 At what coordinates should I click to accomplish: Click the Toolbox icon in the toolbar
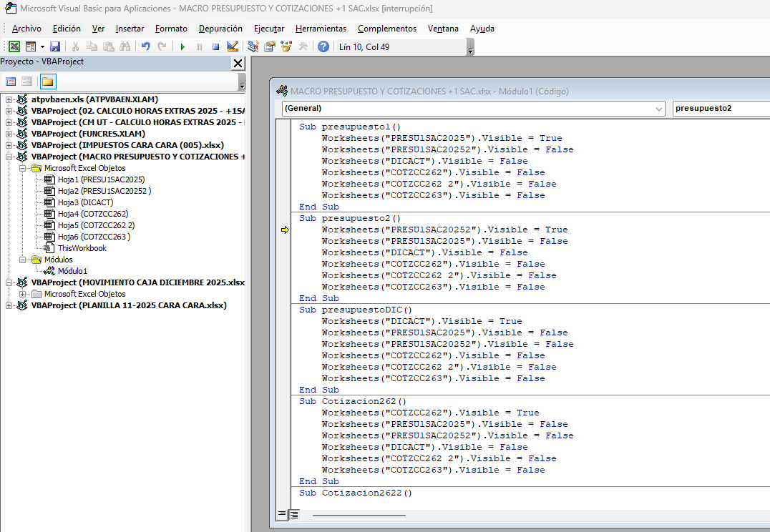[303, 46]
